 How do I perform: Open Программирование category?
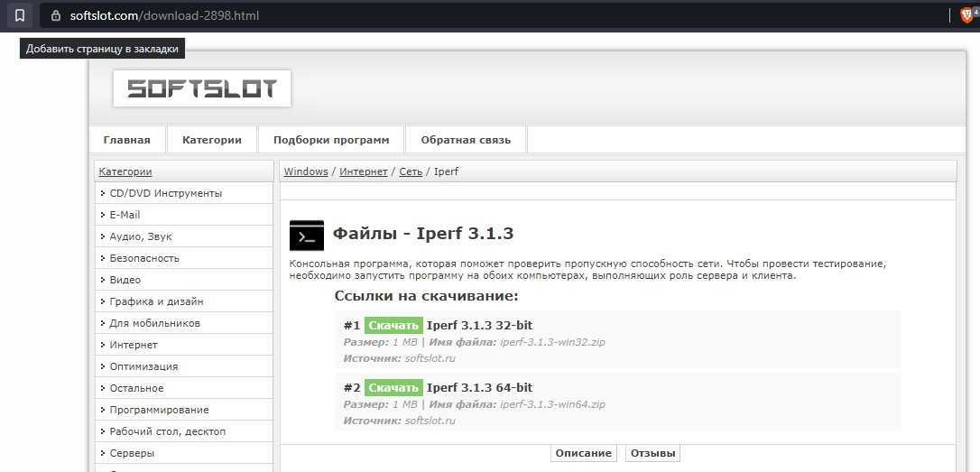tap(160, 410)
